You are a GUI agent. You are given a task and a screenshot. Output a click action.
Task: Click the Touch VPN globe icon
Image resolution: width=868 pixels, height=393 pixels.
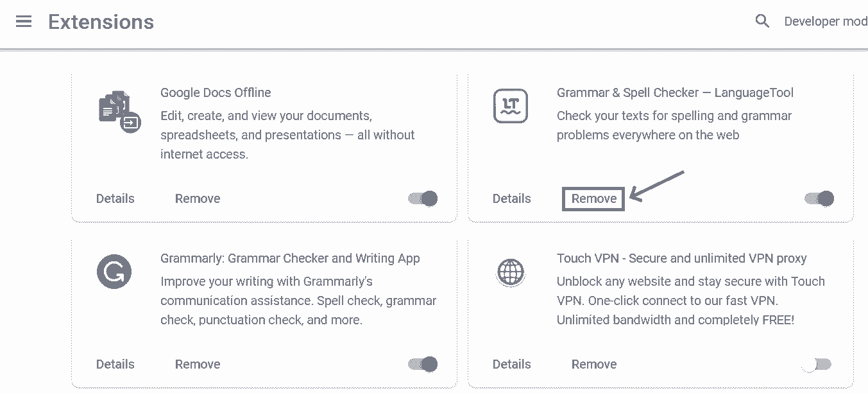click(511, 272)
